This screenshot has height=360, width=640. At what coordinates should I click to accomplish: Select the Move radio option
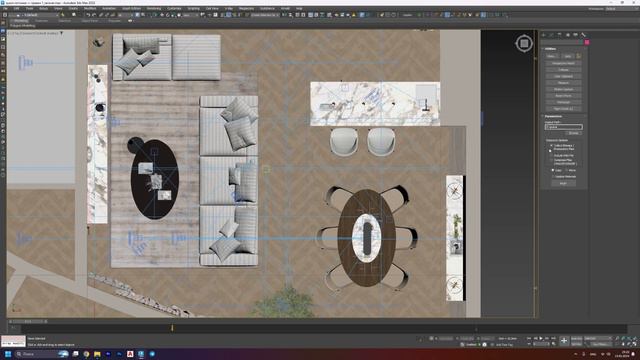click(x=567, y=170)
